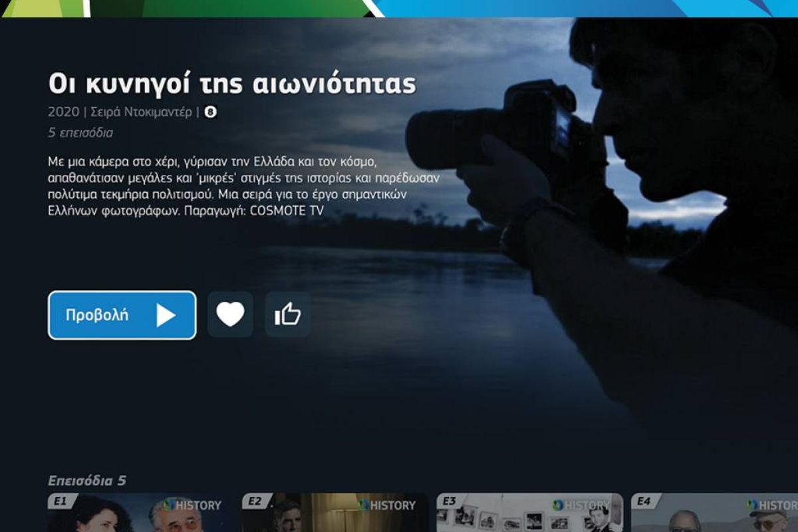This screenshot has height=532, width=798.
Task: Click the age rating 8 badge
Action: 210,112
